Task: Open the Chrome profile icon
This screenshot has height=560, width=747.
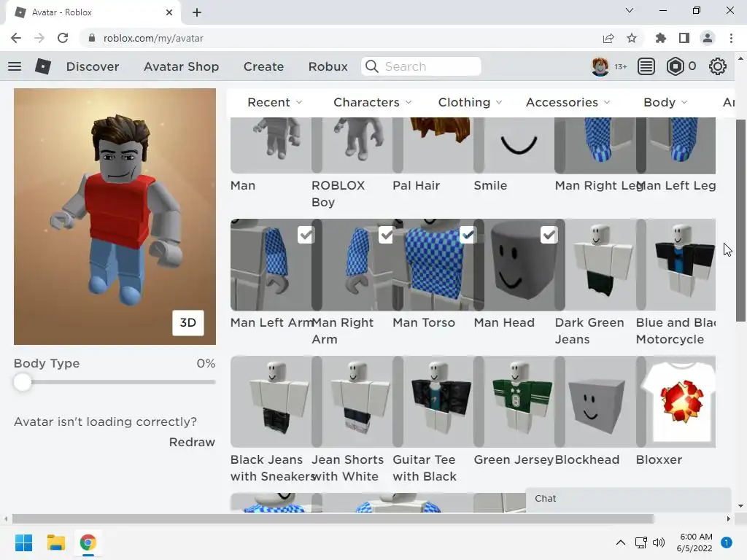Action: (708, 38)
